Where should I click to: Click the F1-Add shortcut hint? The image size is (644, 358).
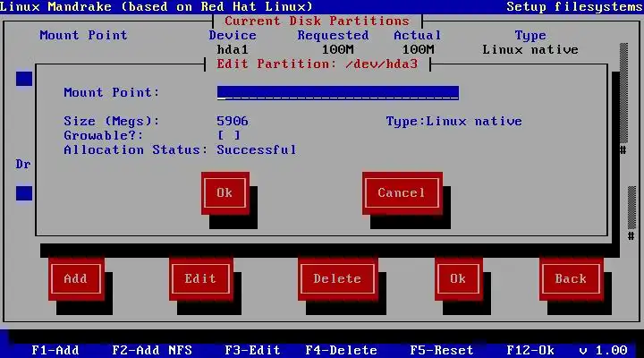(55, 350)
